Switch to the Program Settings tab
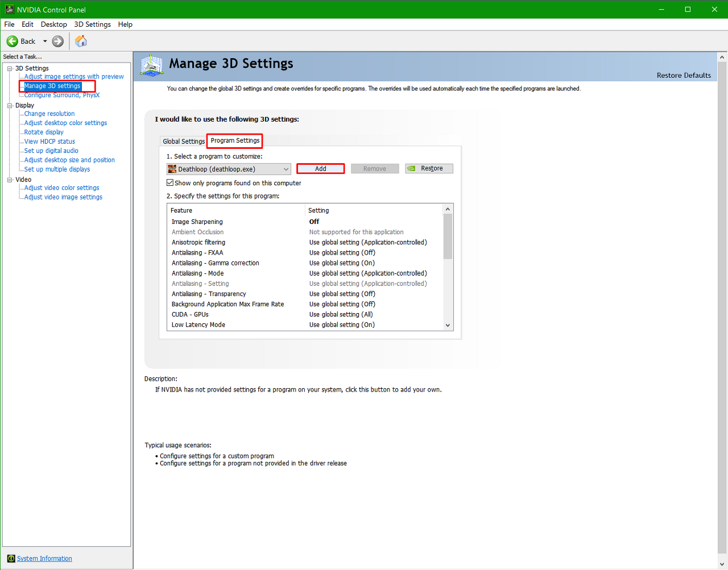728x570 pixels. point(235,140)
